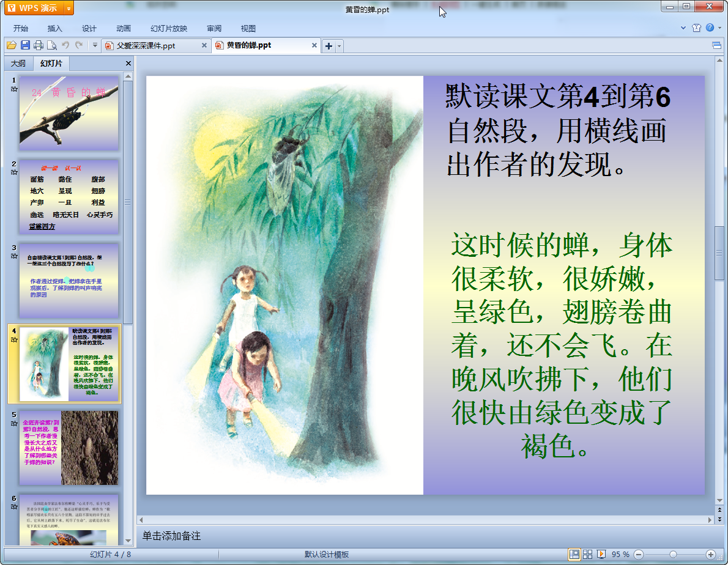Save the presentation with the disk icon

(25, 45)
